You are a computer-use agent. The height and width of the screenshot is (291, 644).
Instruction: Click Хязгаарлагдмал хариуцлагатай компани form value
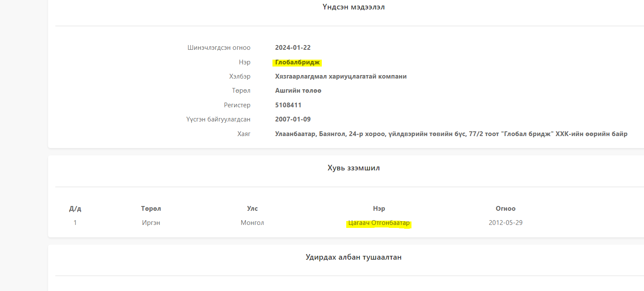[341, 76]
